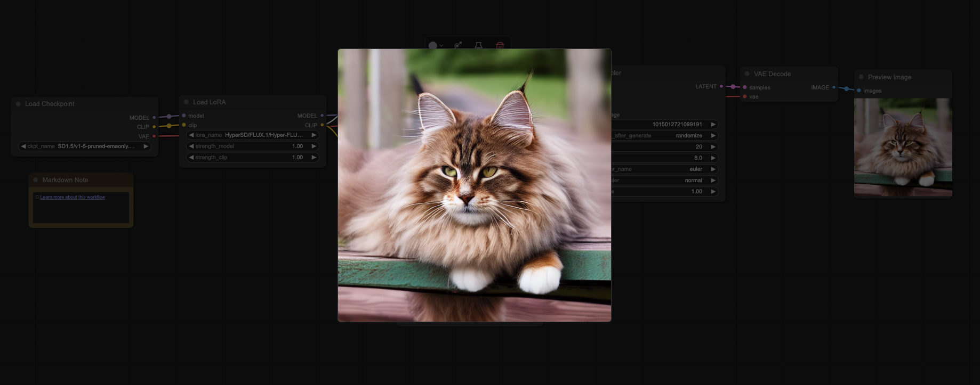This screenshot has width=980, height=385.
Task: Click the clip input slot on Load LoRA
Action: [184, 125]
